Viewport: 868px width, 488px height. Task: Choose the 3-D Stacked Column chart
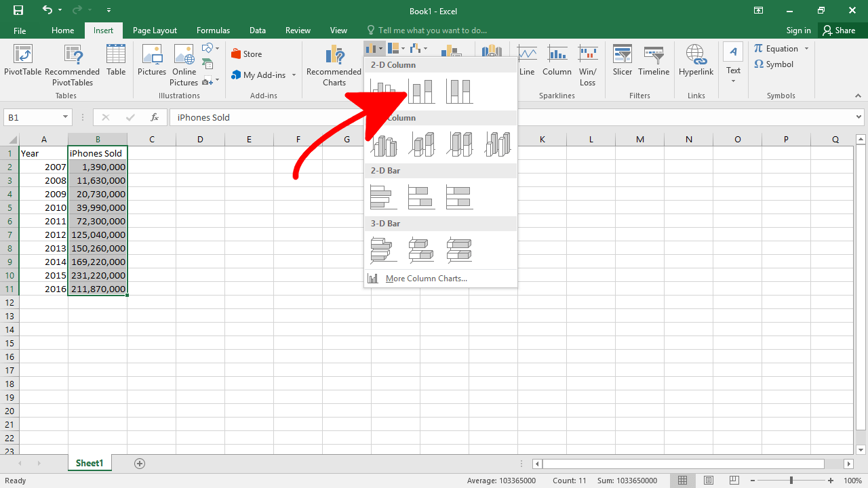click(x=422, y=144)
